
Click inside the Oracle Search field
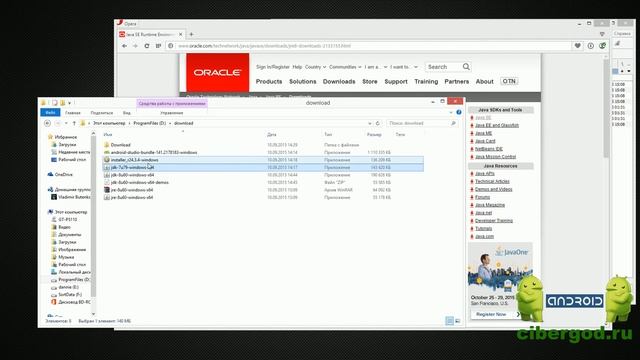[x=444, y=67]
